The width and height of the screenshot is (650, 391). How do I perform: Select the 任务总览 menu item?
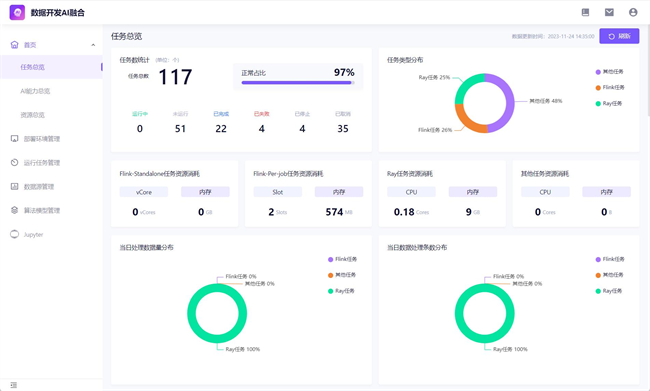pos(51,67)
